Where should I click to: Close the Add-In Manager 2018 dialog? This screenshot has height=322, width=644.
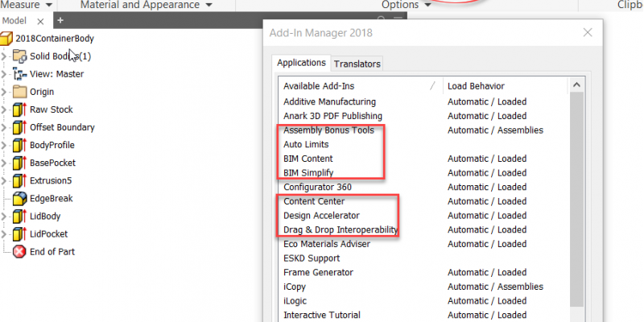[x=587, y=33]
